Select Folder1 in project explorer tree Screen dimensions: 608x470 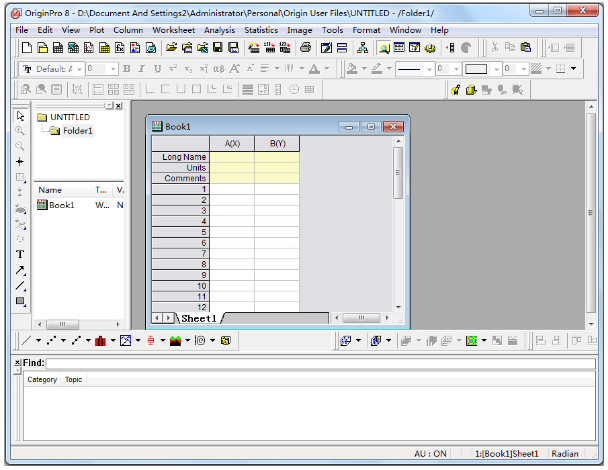(77, 131)
